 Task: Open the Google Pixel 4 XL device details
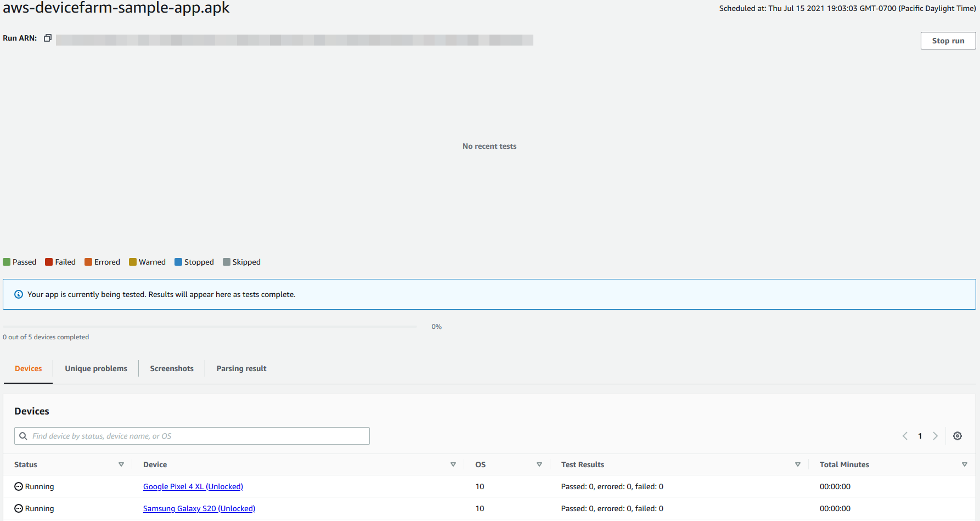click(x=193, y=486)
